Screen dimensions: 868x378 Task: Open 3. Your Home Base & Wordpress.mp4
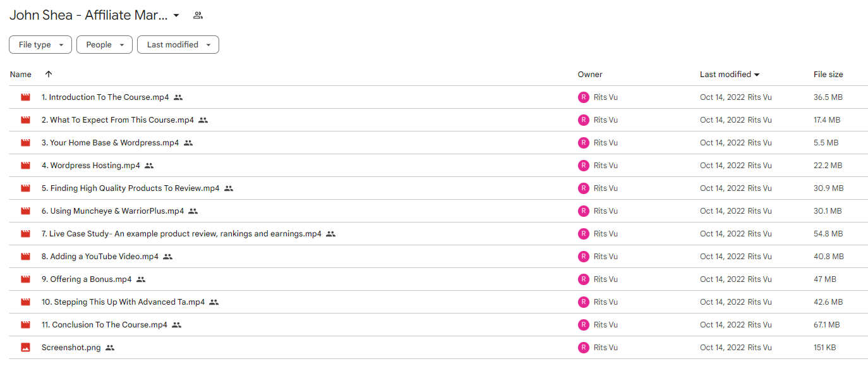(111, 143)
